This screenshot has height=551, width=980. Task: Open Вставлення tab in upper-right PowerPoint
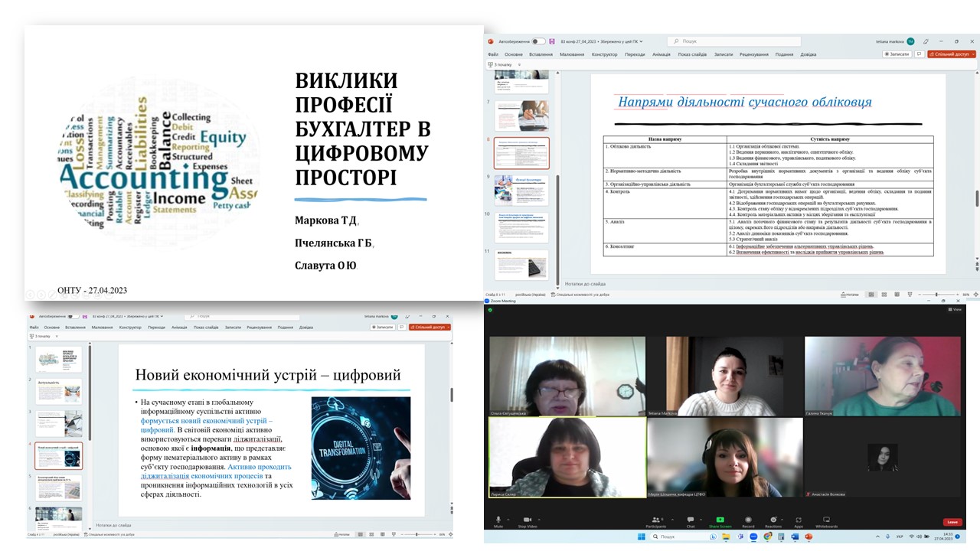click(541, 54)
